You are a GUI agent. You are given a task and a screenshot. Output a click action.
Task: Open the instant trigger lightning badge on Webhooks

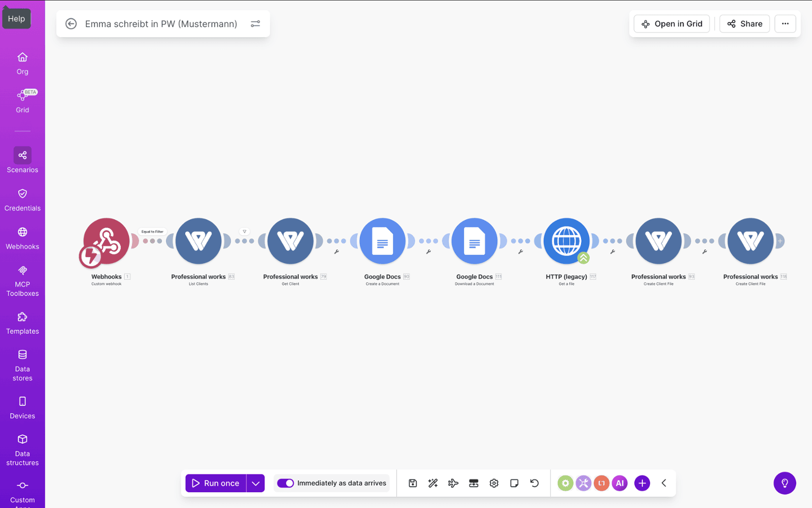91,256
